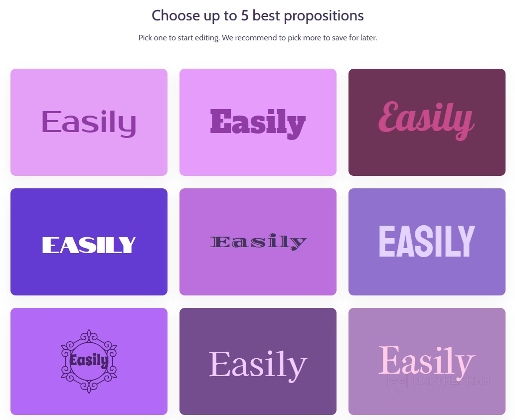Screen dimensions: 515x420
Task: Click the thin purple sans-serif Easily wordmark
Action: (89, 122)
